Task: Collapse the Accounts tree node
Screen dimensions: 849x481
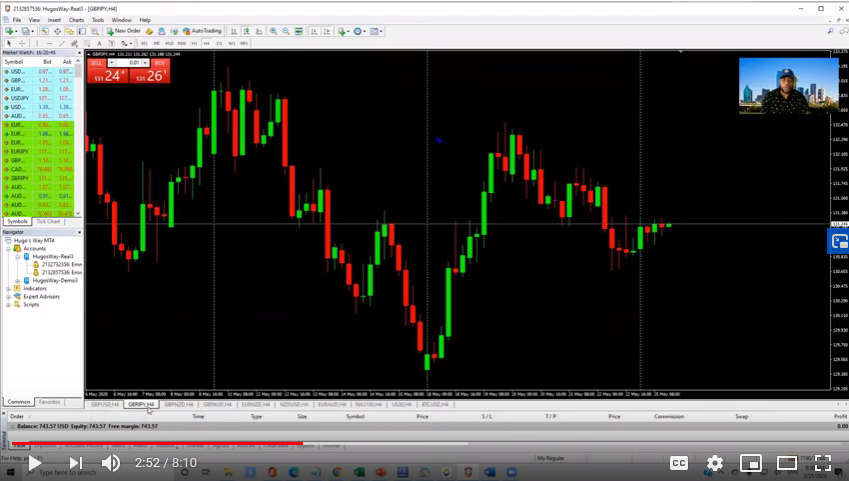Action: pos(9,249)
